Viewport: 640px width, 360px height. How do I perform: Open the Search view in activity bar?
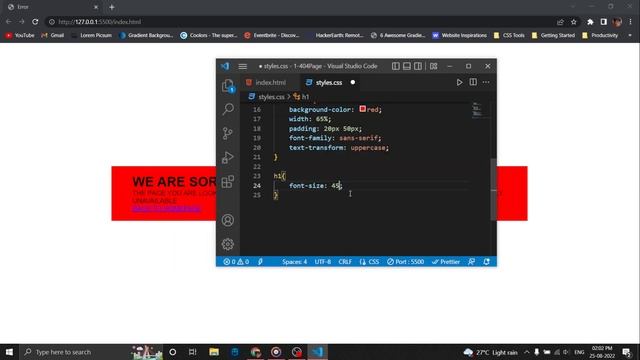(x=228, y=109)
